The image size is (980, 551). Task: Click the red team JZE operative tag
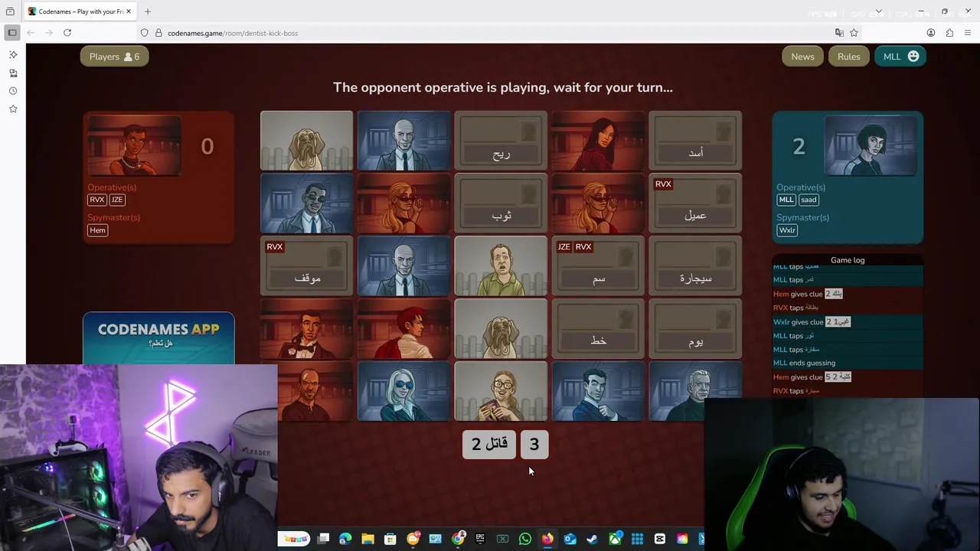116,200
